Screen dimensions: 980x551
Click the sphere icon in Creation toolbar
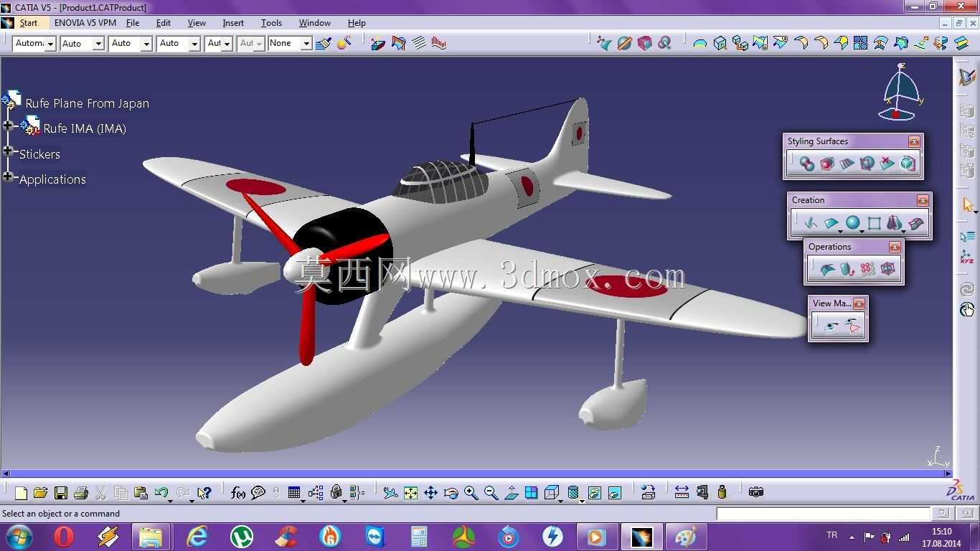[x=852, y=223]
